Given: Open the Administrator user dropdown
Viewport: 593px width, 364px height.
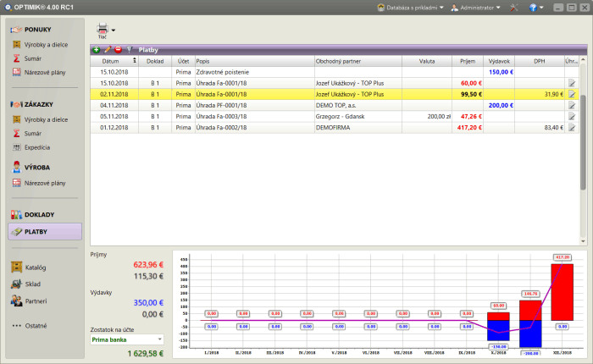Looking at the screenshot, I should click(x=475, y=8).
